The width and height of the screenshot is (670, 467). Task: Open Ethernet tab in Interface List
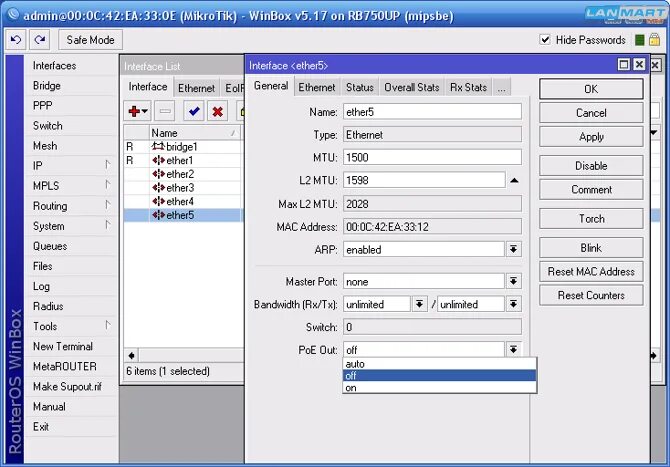click(x=196, y=88)
